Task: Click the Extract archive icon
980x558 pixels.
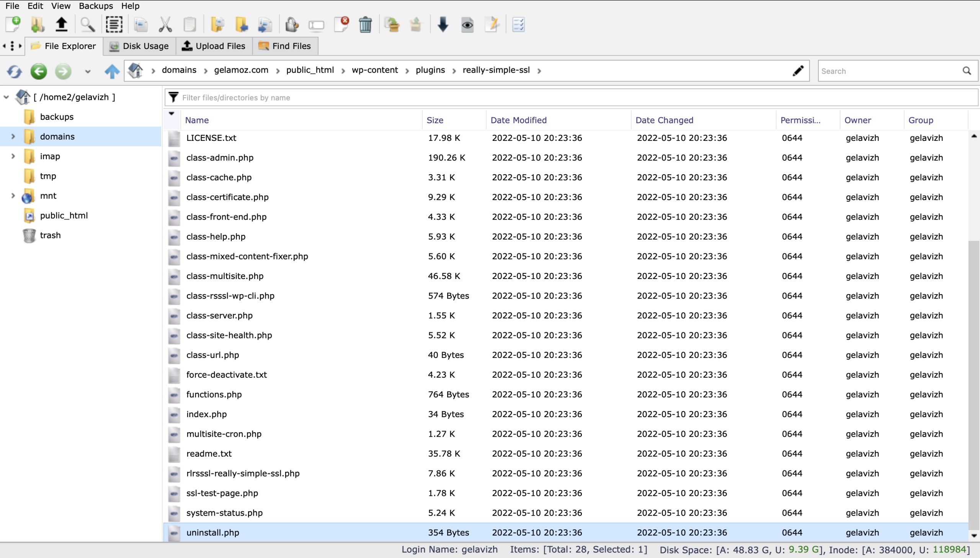Action: 415,24
